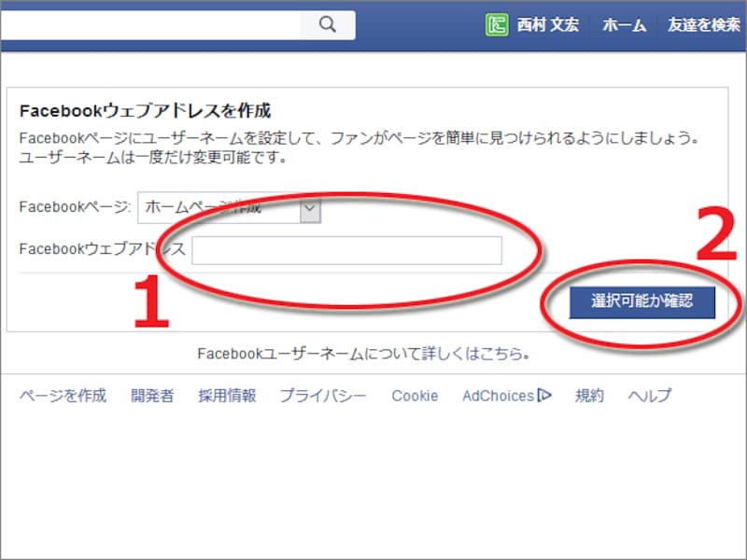Open the AdChoices footer link

[495, 395]
